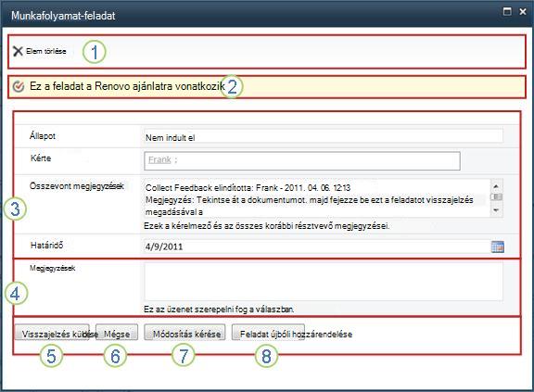The image size is (534, 392).
Task: Click the Kérte people picker field
Action: tap(302, 161)
